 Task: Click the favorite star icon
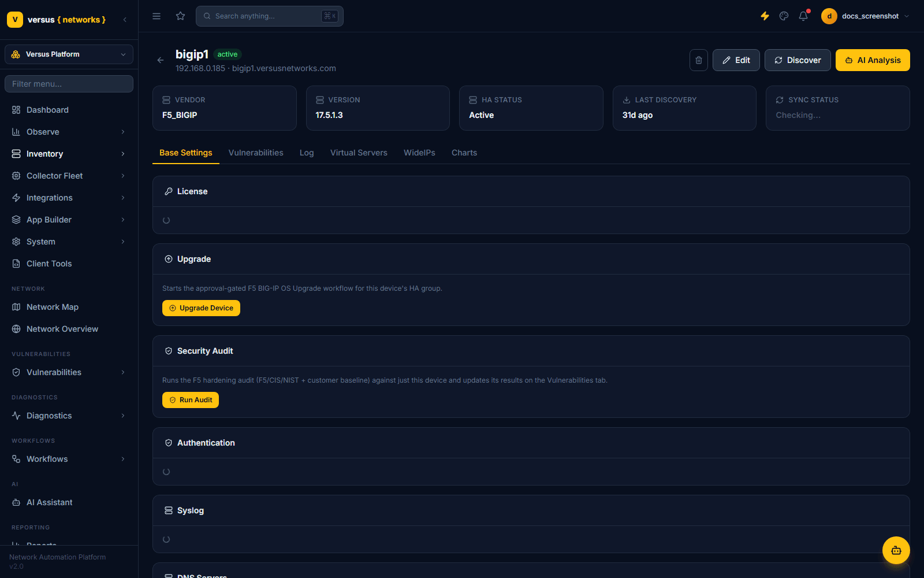tap(181, 16)
